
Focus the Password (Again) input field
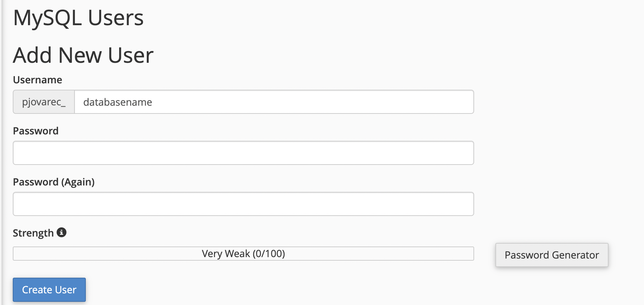pyautogui.click(x=243, y=204)
